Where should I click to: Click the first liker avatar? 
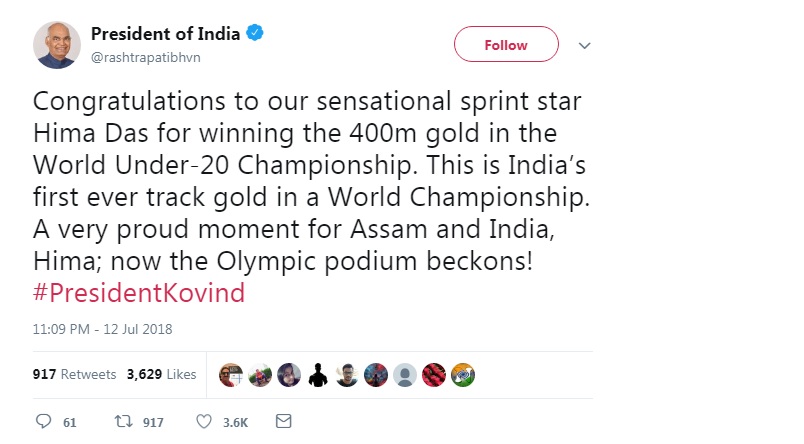tap(230, 375)
